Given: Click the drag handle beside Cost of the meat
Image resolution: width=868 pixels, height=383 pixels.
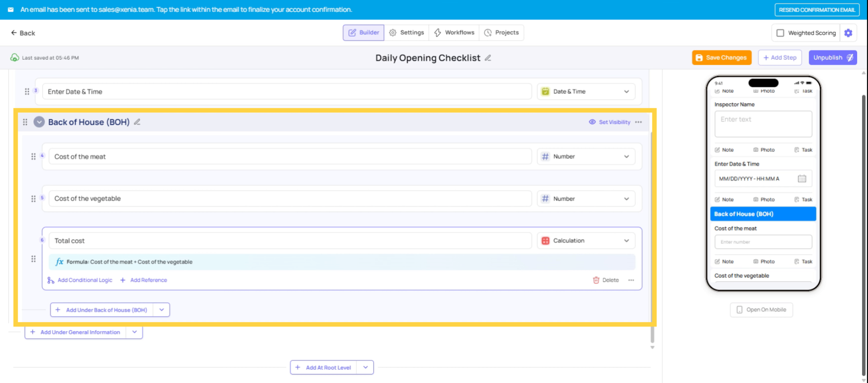Looking at the screenshot, I should 33,157.
